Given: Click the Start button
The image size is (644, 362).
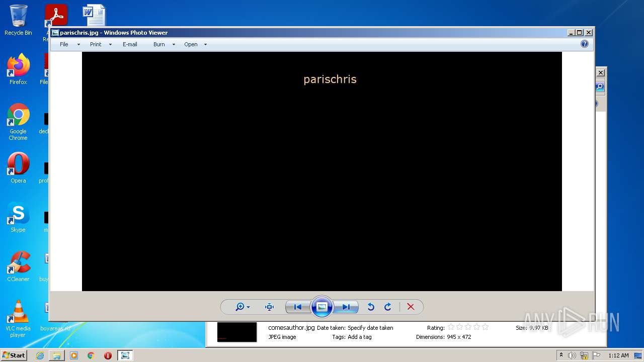Looking at the screenshot, I should pos(14,355).
